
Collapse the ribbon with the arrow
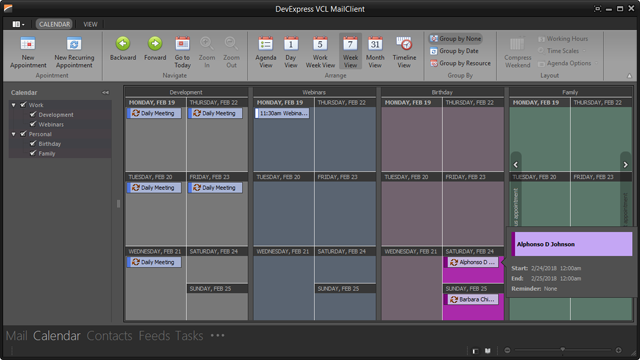tap(629, 76)
